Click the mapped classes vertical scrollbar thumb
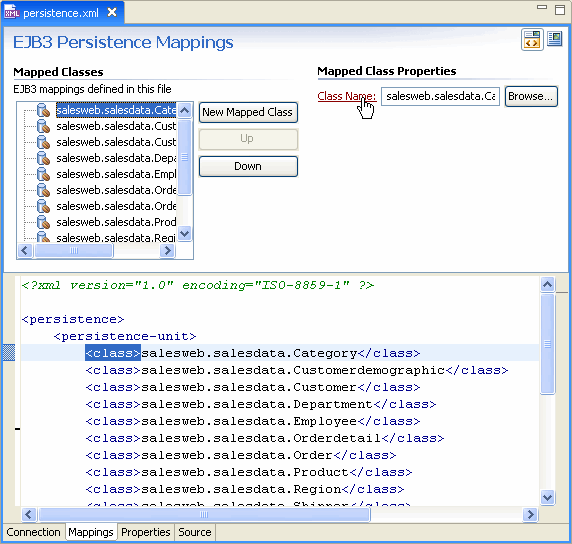The width and height of the screenshot is (572, 544). tap(185, 157)
